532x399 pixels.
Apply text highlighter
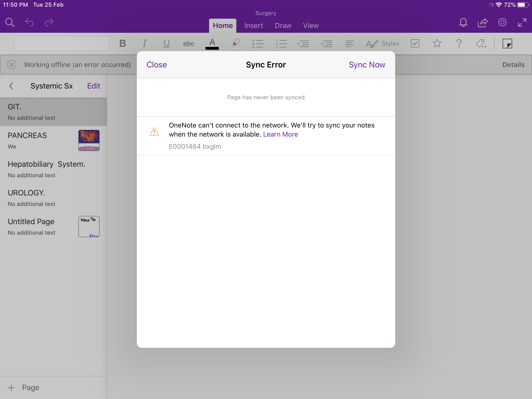pyautogui.click(x=236, y=44)
